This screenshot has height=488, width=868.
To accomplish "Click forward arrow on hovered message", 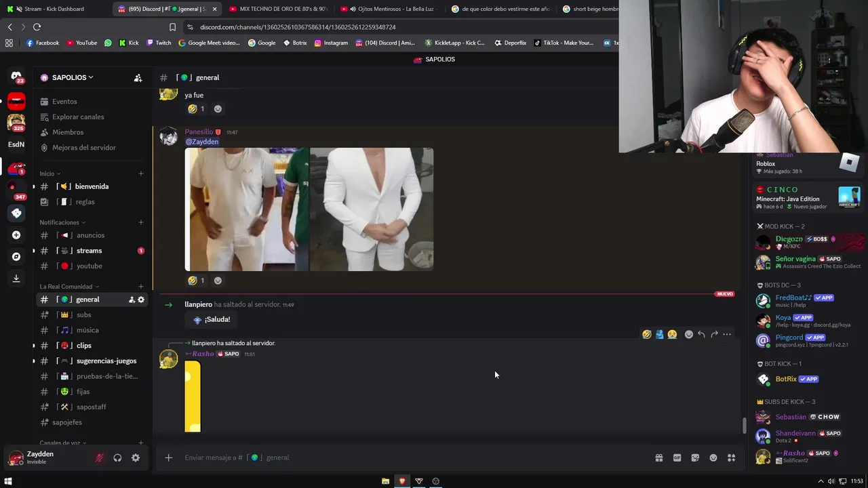I will click(714, 334).
